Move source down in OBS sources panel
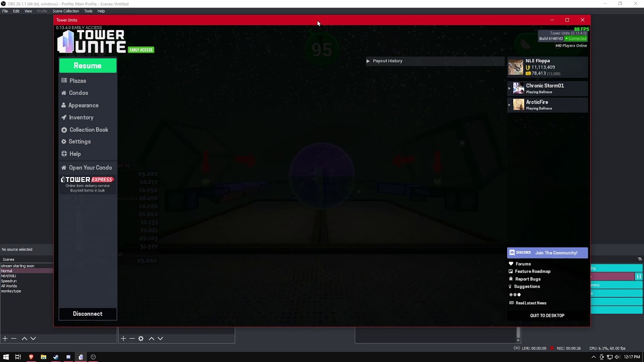This screenshot has width=644, height=362. 160,339
